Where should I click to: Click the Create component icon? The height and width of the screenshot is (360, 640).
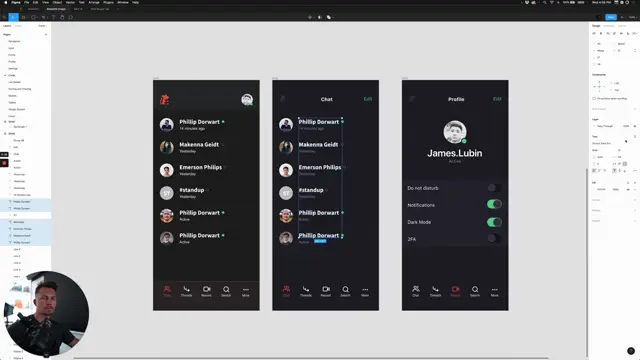pos(310,17)
